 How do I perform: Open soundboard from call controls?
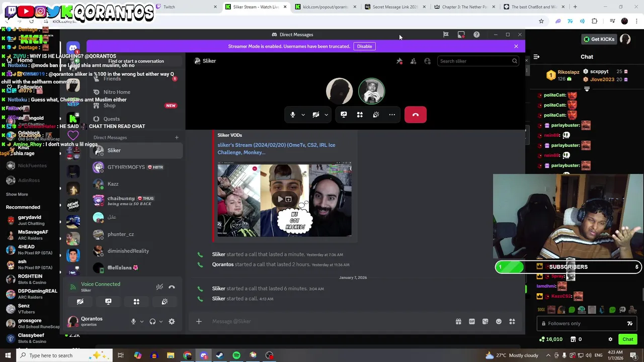coord(376,115)
